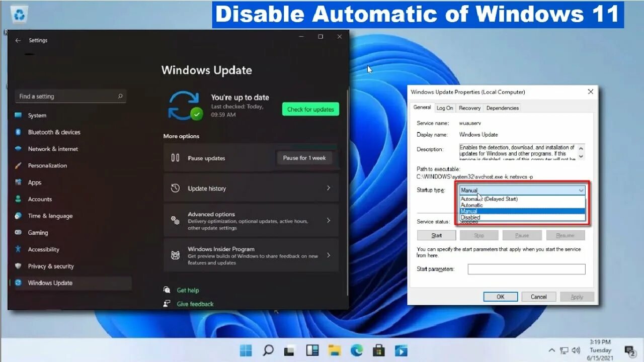The width and height of the screenshot is (644, 362).
Task: Click the Advanced options gear icon
Action: pos(175,220)
